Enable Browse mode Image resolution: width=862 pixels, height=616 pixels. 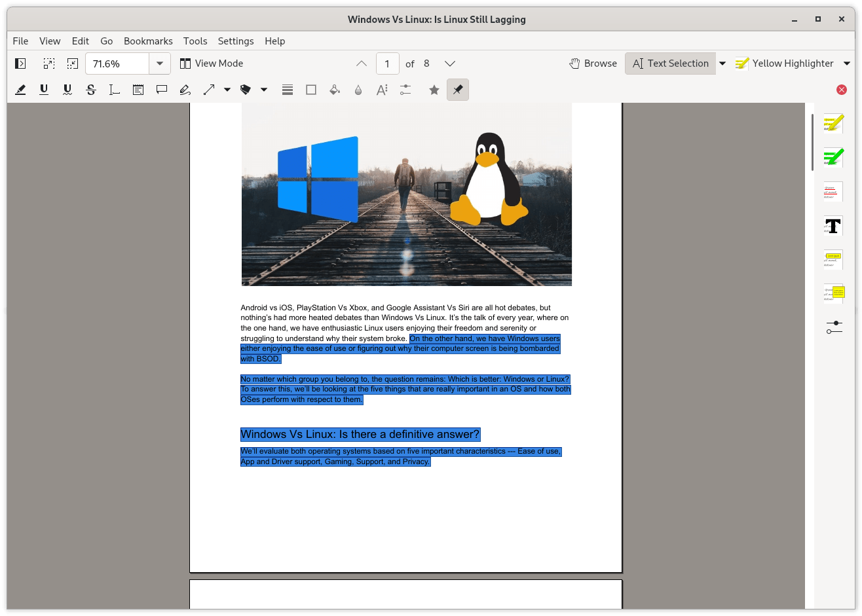click(593, 63)
